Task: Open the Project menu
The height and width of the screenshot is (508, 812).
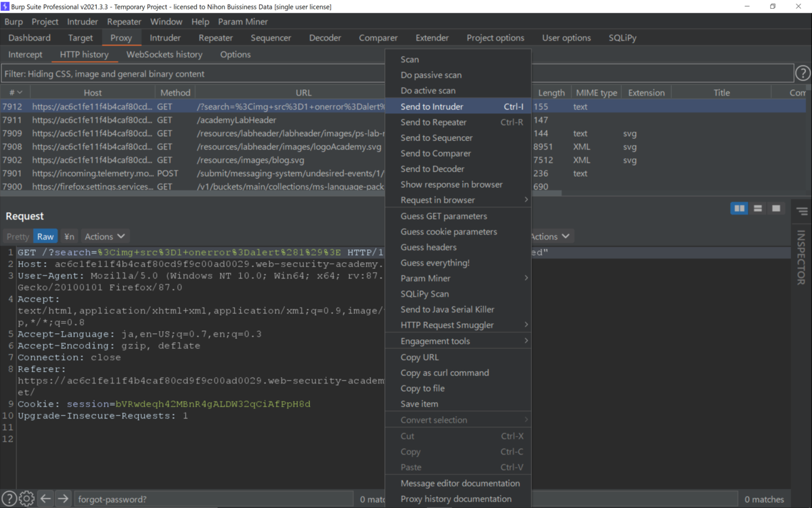Action: (x=45, y=22)
